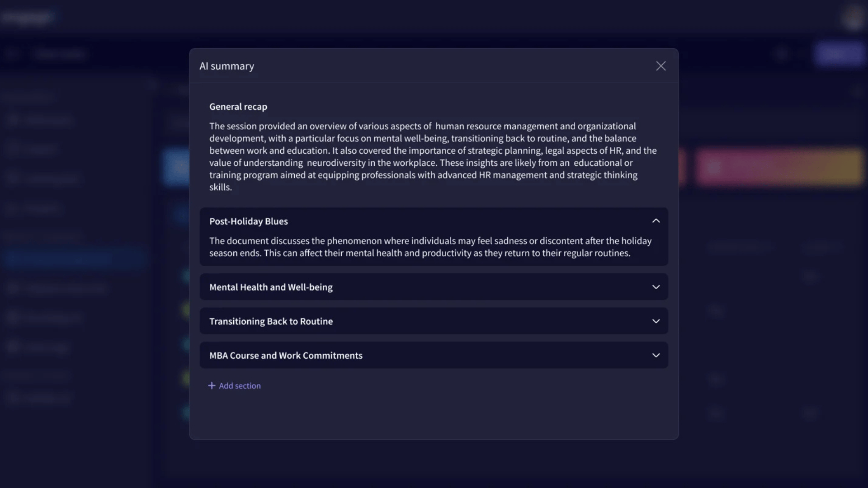The width and height of the screenshot is (868, 488).
Task: Expand MBA Course and Work Commitments chevron
Action: 656,355
